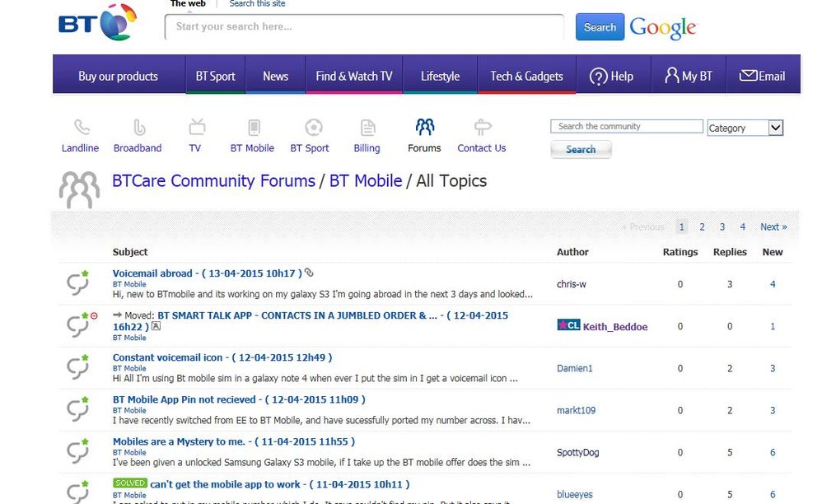
Task: Click the speech bubble icon for App Pin not recieved
Action: click(x=77, y=409)
